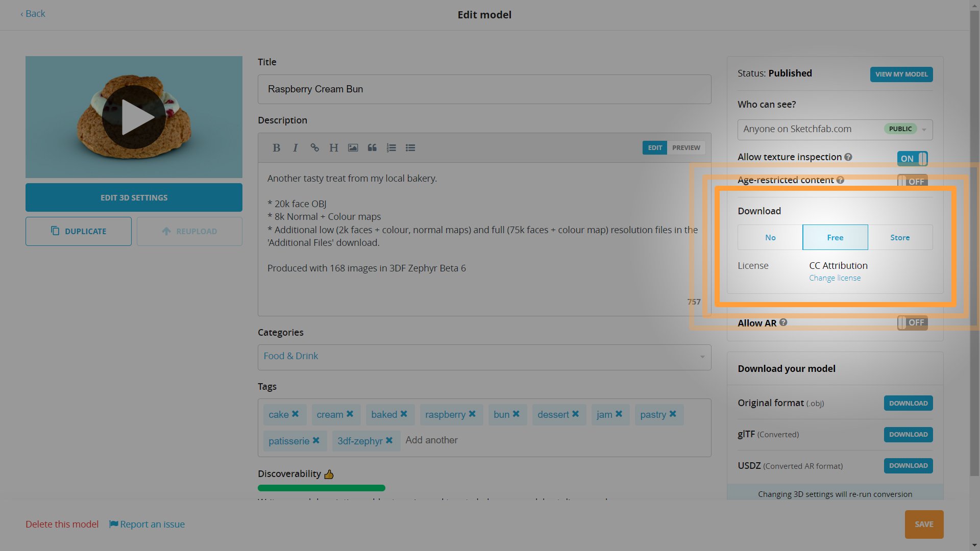Switch description to Preview tab
The height and width of the screenshot is (551, 980).
685,148
